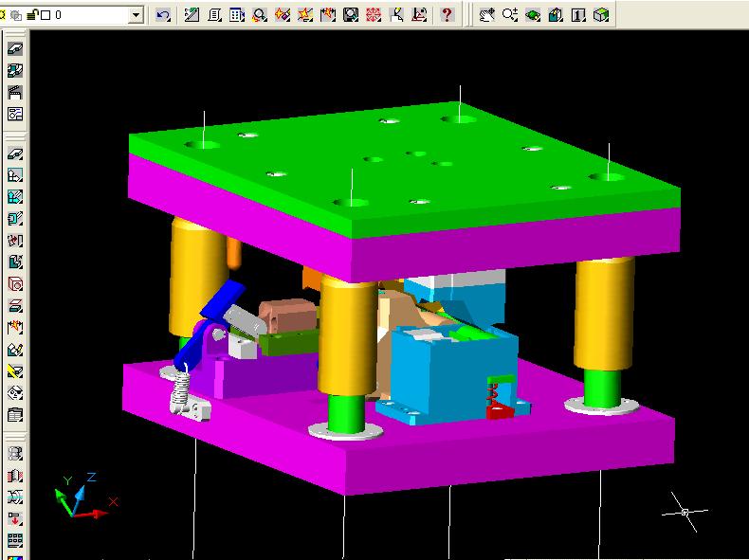Click the red dashed arrows icon

coord(15,240)
